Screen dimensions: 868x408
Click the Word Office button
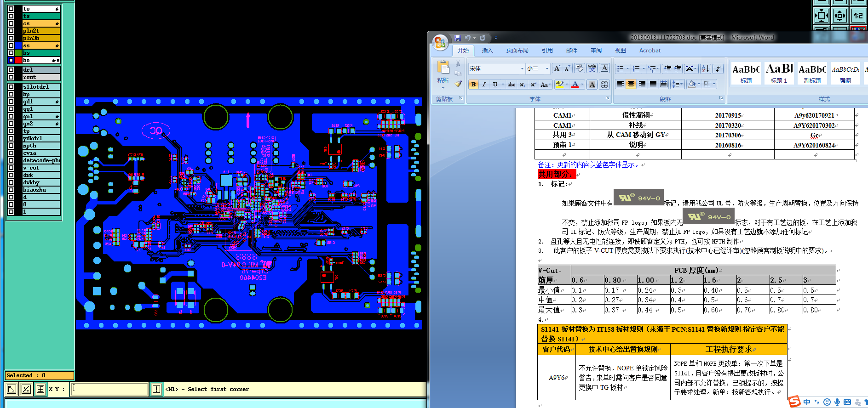440,42
